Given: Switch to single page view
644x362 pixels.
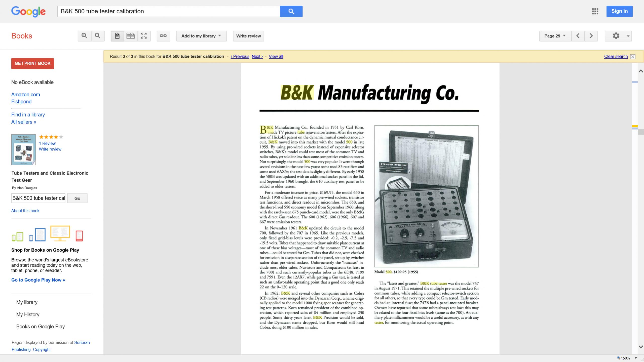Looking at the screenshot, I should [117, 36].
